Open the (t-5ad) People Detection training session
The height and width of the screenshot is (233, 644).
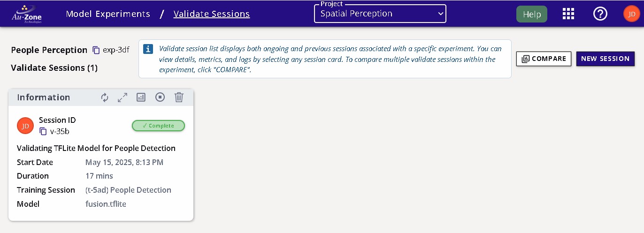[128, 190]
